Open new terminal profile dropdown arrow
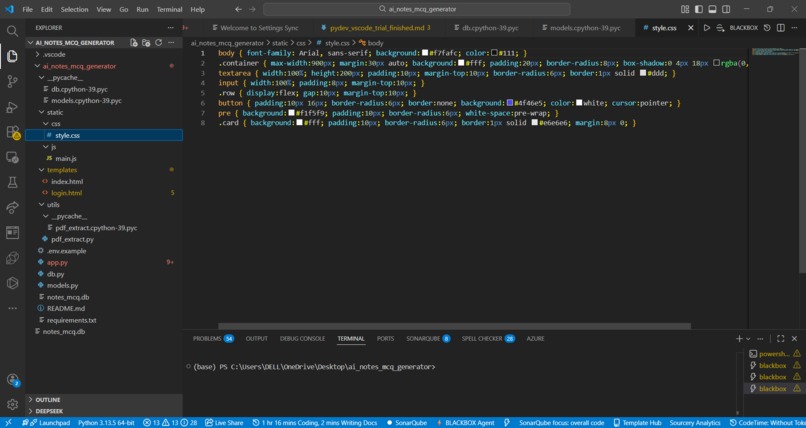This screenshot has height=428, width=806. (x=748, y=339)
